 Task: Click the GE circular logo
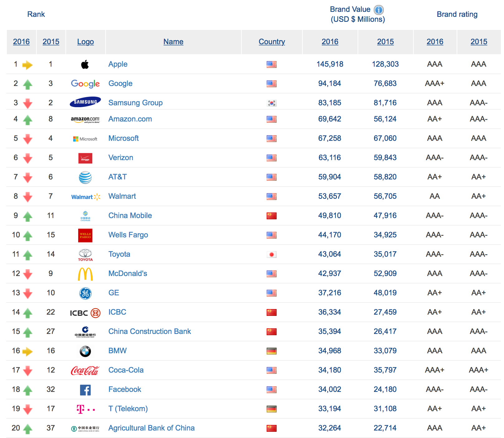click(85, 293)
